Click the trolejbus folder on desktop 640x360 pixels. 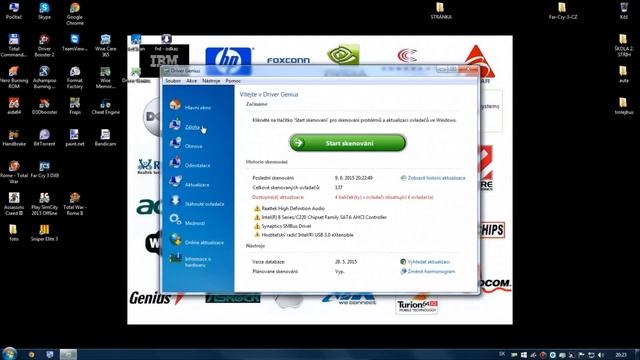pyautogui.click(x=623, y=106)
